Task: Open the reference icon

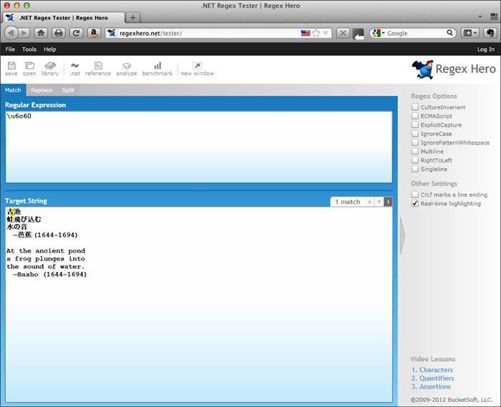Action: pyautogui.click(x=98, y=69)
